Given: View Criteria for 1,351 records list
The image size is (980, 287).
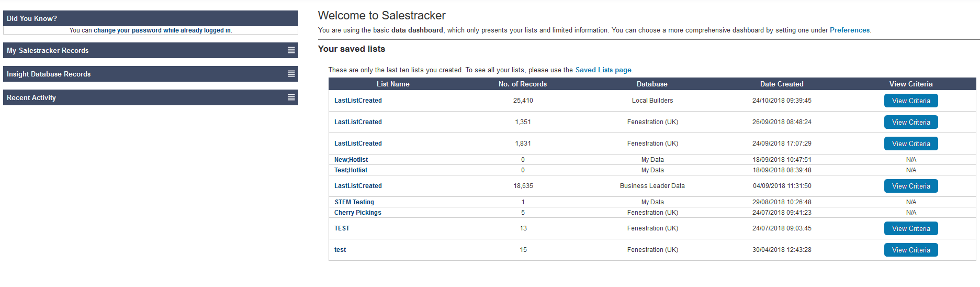Looking at the screenshot, I should click(x=910, y=122).
